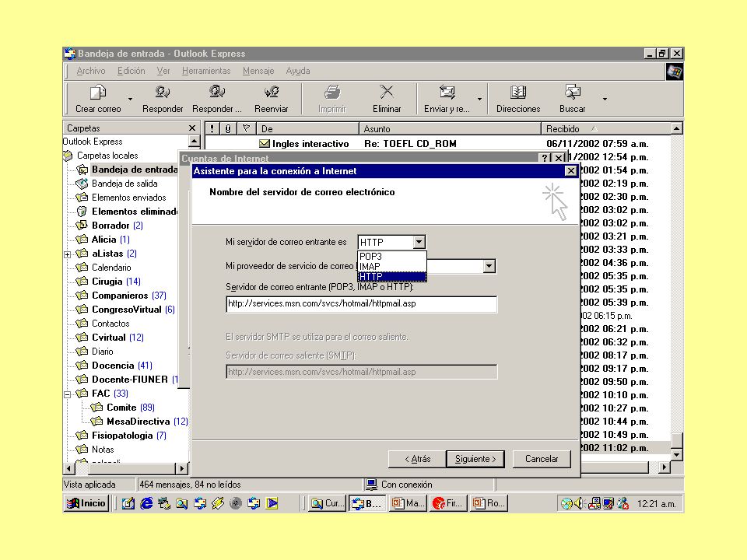The width and height of the screenshot is (747, 560).
Task: Pick HTTP in the server type list
Action: 391,276
